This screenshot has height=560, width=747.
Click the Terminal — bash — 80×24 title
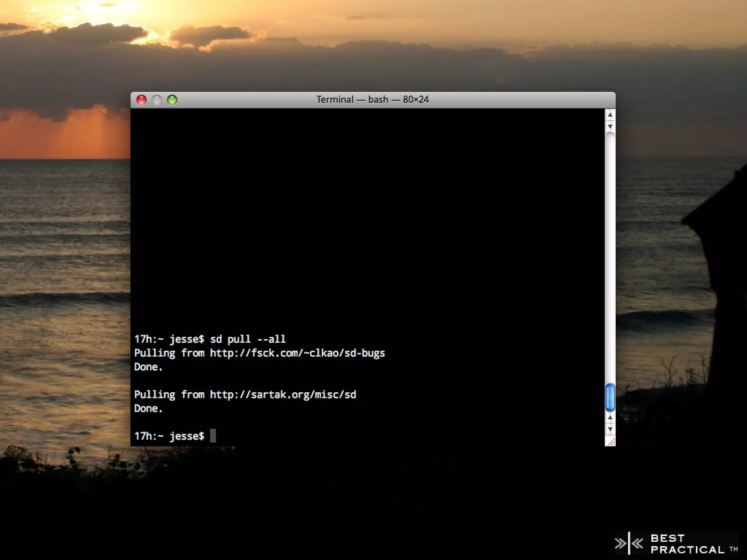tap(372, 100)
